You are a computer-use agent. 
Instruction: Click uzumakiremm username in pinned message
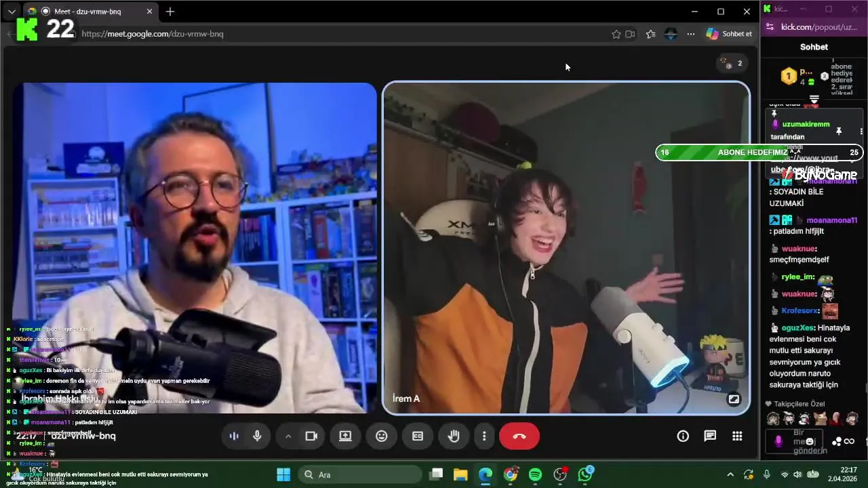(806, 125)
